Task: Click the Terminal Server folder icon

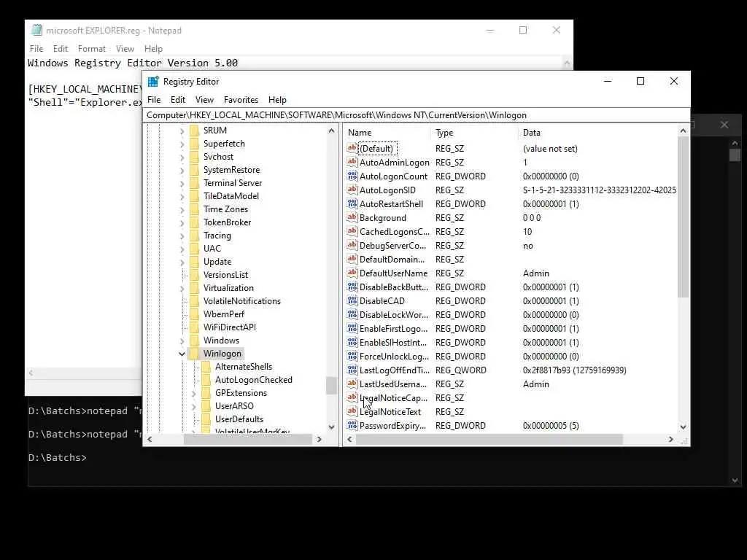Action: click(x=194, y=182)
